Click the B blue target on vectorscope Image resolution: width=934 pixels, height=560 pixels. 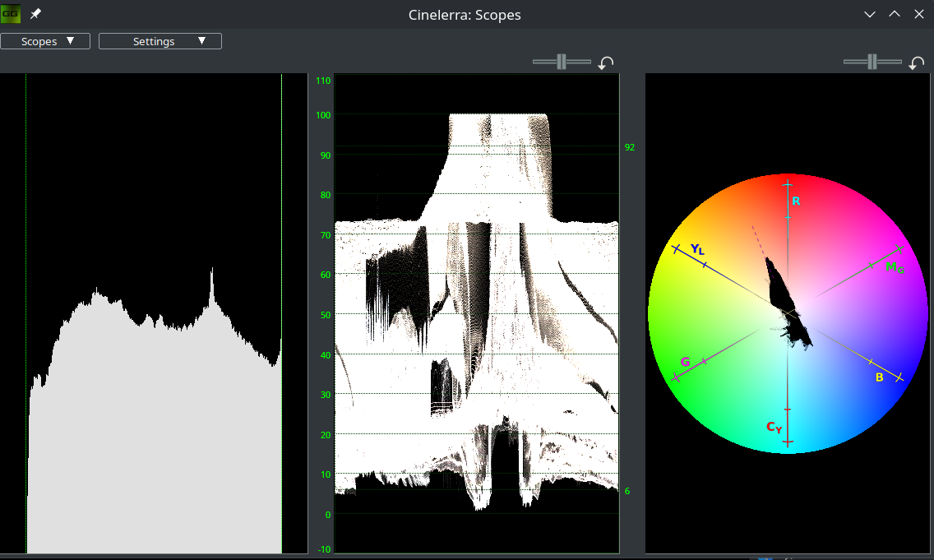[x=879, y=377]
